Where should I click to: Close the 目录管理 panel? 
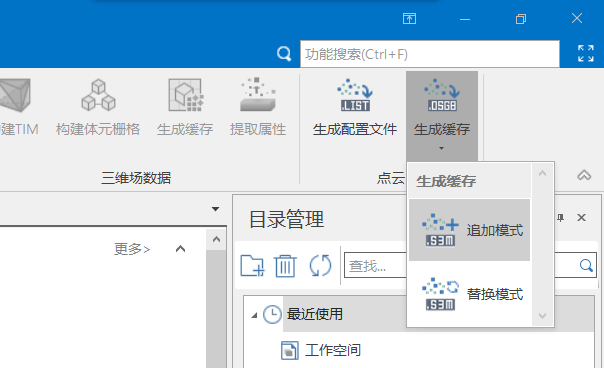(x=581, y=218)
